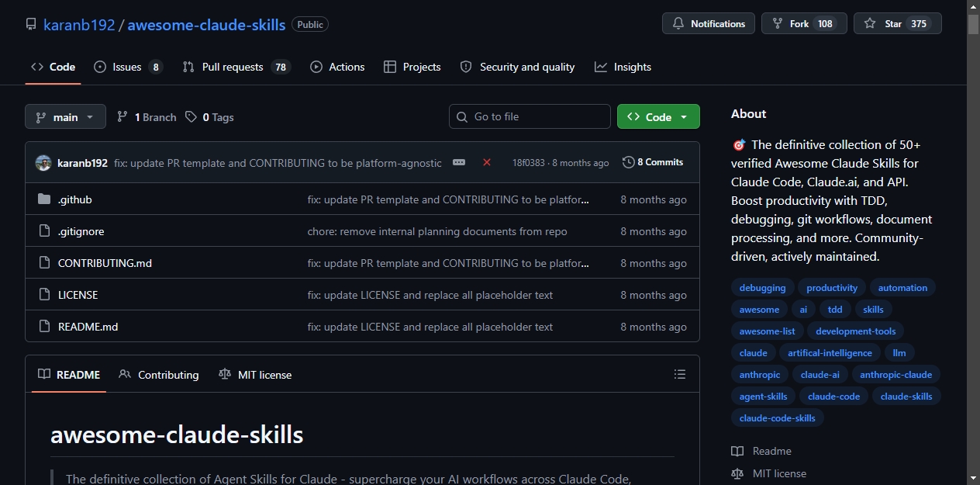
Task: Click the productivity topic tag
Action: (x=832, y=288)
